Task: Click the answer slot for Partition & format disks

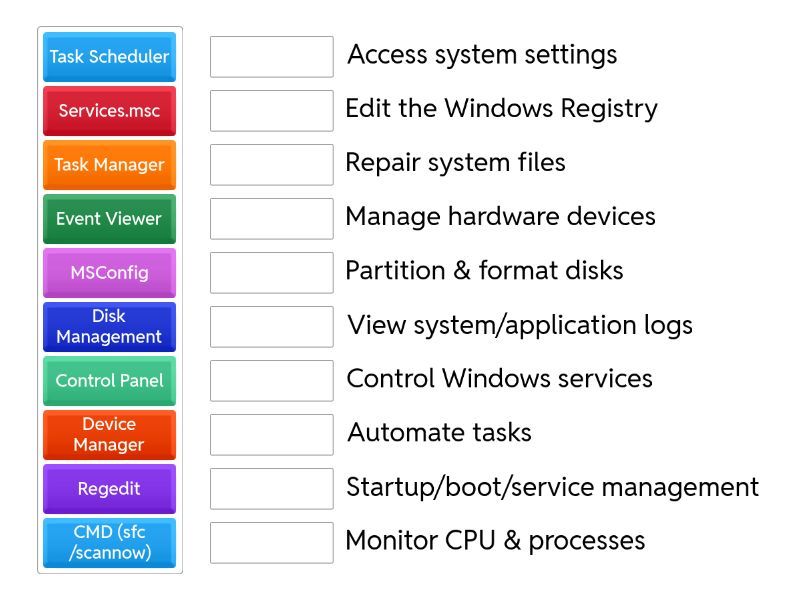Action: tap(271, 273)
